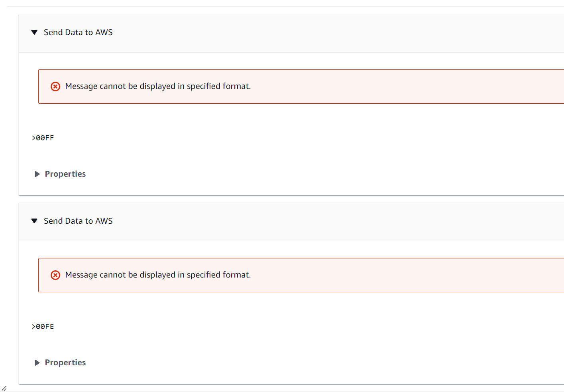Click the red error icon above 00FF payload
This screenshot has width=564, height=392.
(x=55, y=87)
